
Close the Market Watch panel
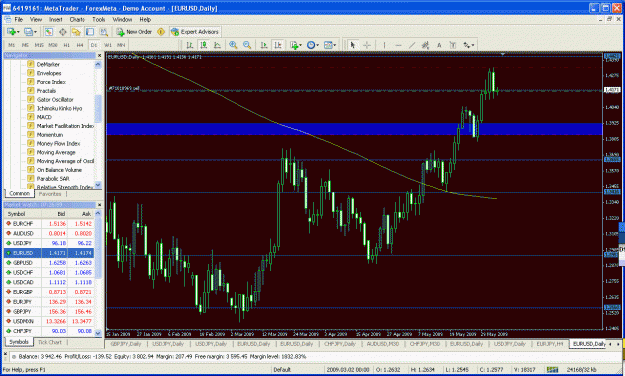click(99, 205)
